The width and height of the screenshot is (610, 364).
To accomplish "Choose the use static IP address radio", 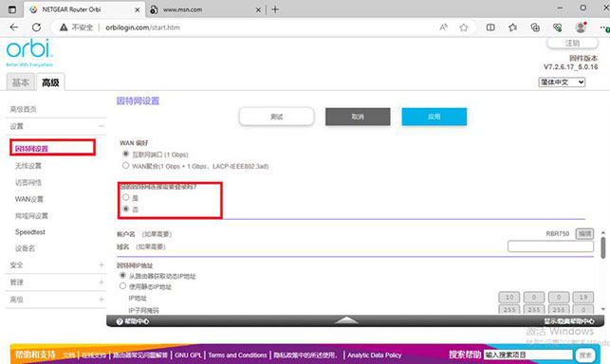I will pos(123,286).
